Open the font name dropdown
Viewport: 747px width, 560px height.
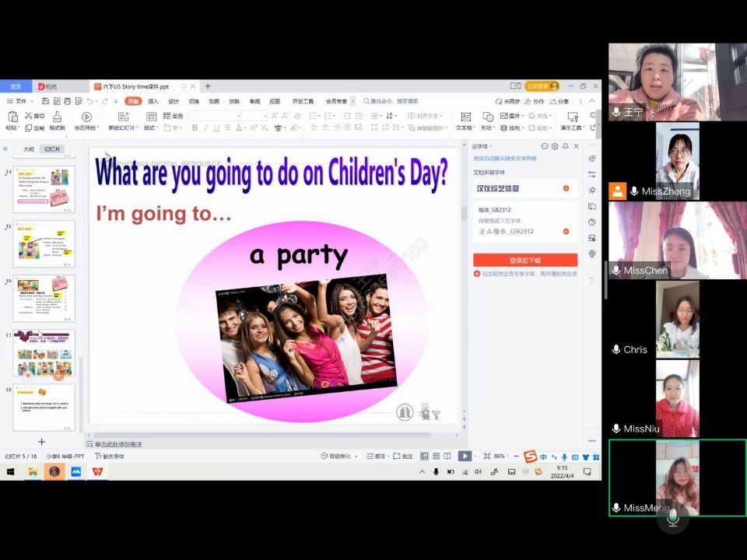[238, 116]
